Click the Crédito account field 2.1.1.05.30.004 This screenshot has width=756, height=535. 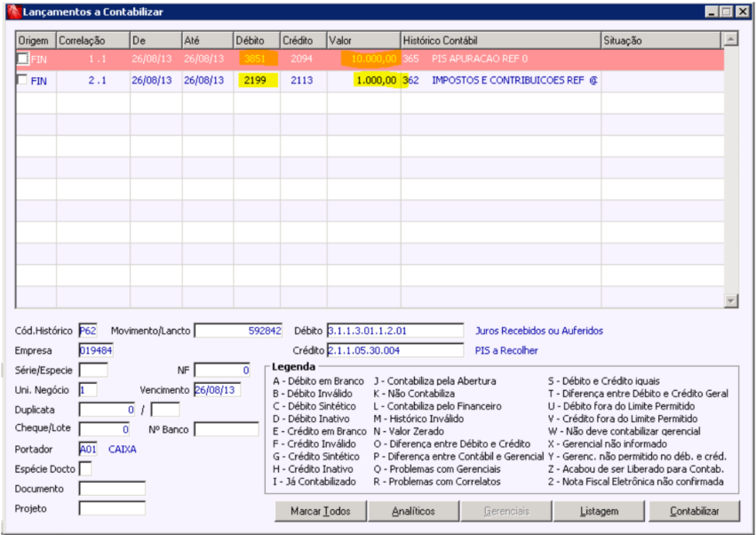[394, 350]
